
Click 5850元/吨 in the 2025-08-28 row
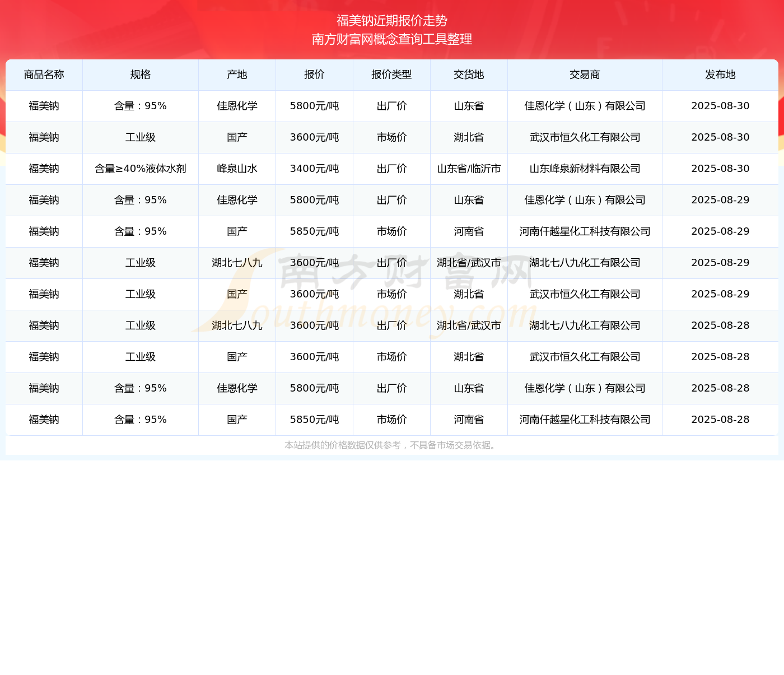point(314,420)
